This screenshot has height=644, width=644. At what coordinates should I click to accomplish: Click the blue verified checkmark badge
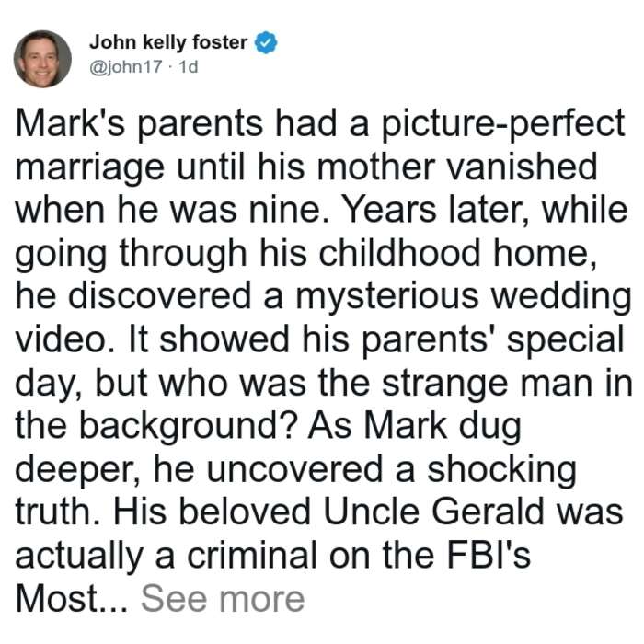[266, 42]
